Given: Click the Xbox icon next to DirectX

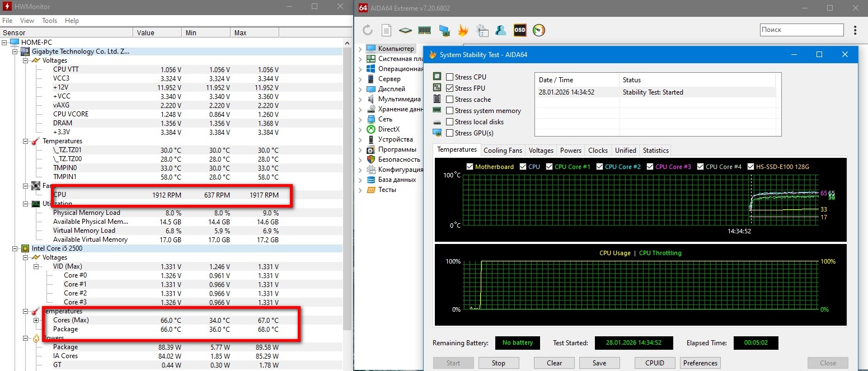Looking at the screenshot, I should point(370,129).
